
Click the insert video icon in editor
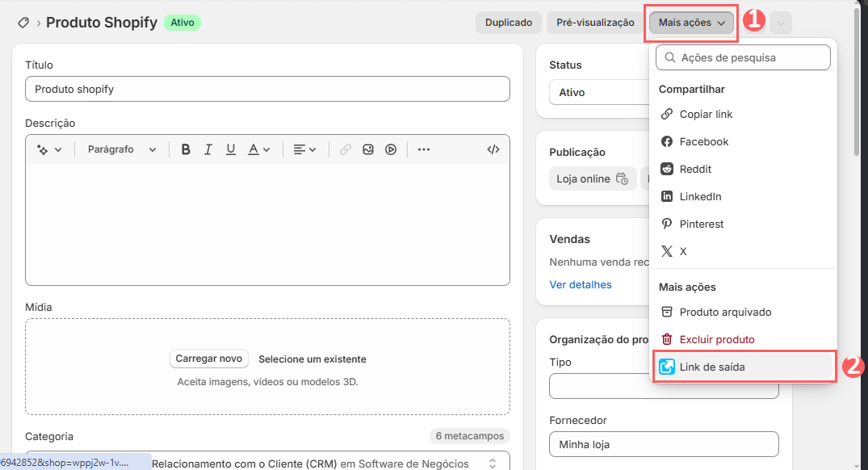point(391,149)
